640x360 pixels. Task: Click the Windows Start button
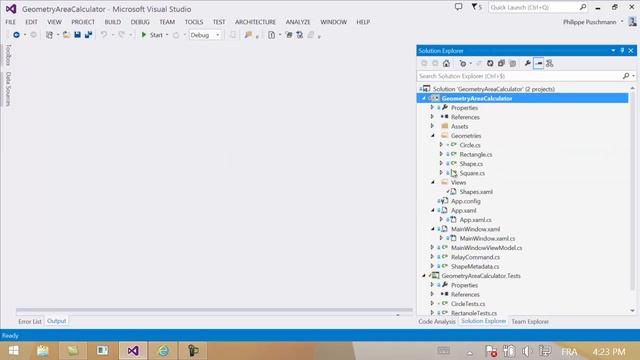coord(13,351)
